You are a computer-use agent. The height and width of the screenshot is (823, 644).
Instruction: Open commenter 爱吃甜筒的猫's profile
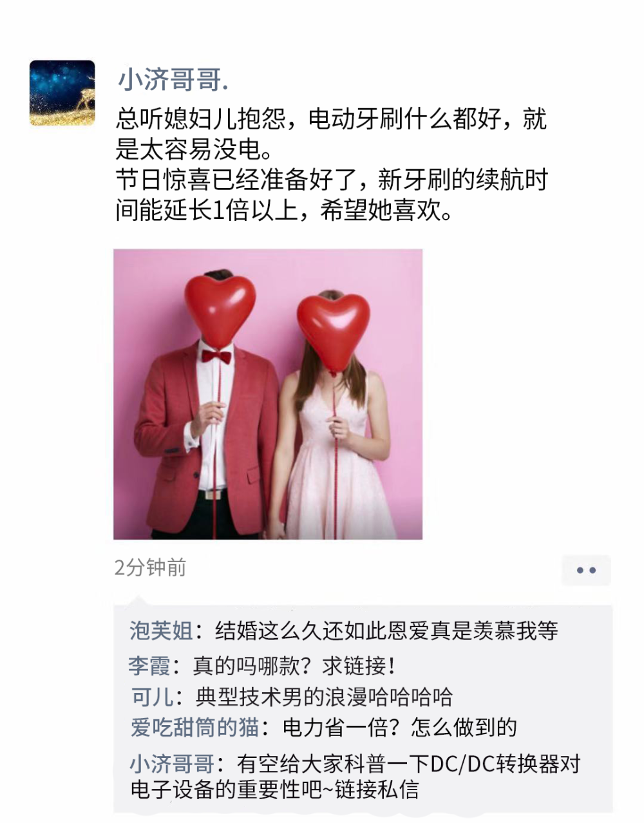(194, 728)
